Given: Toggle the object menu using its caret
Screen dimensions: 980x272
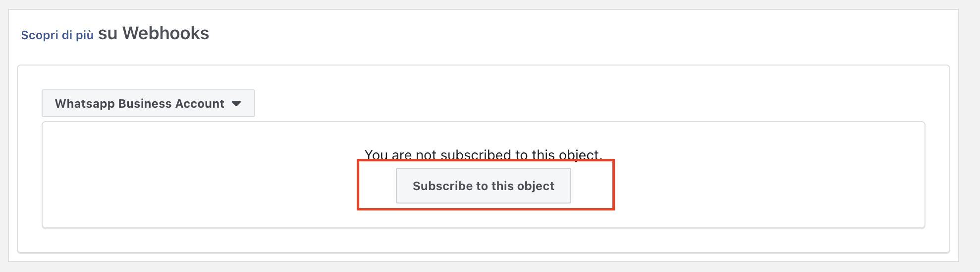Looking at the screenshot, I should coord(236,103).
